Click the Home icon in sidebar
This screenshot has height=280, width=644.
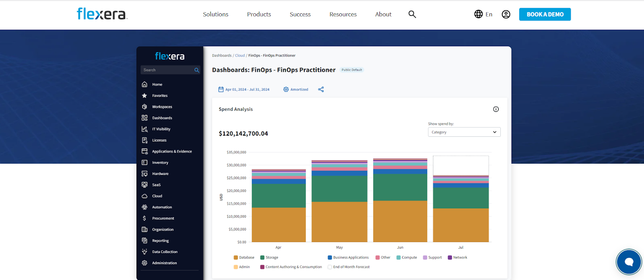point(144,84)
